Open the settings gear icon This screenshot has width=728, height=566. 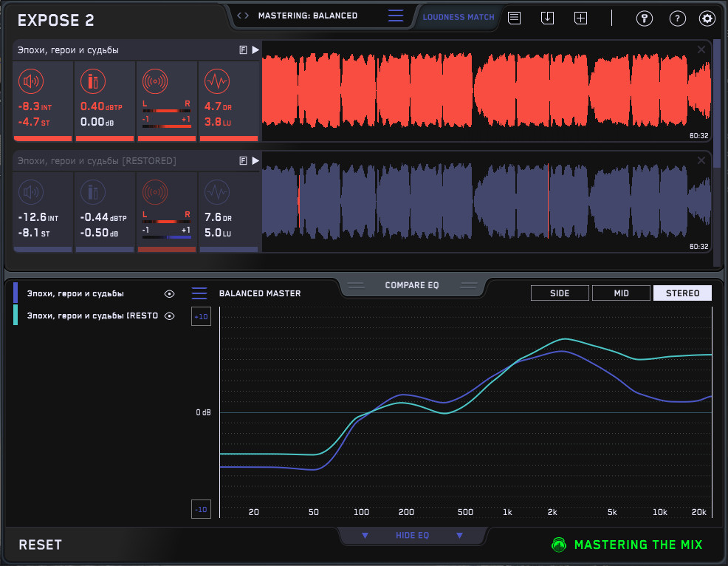tap(707, 18)
